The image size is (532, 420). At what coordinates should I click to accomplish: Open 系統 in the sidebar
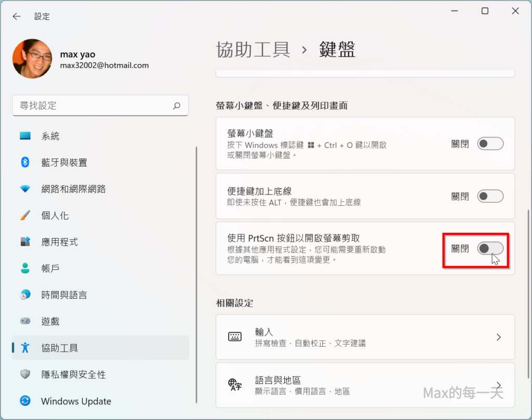(x=50, y=136)
